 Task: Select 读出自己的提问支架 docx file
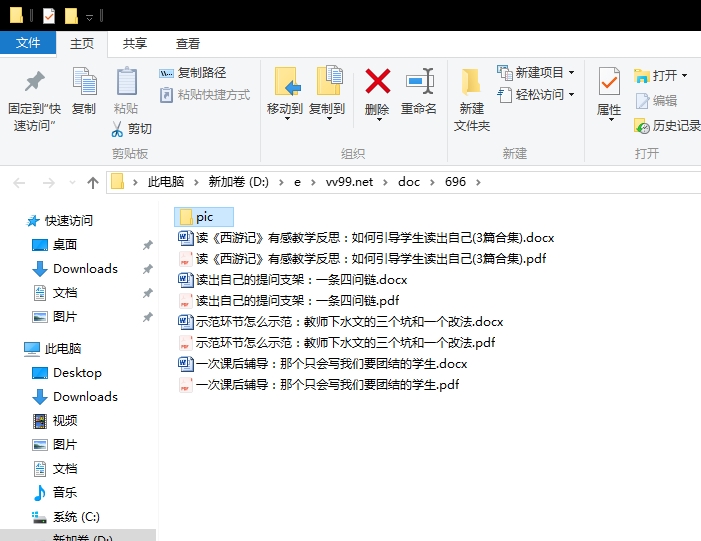(293, 280)
